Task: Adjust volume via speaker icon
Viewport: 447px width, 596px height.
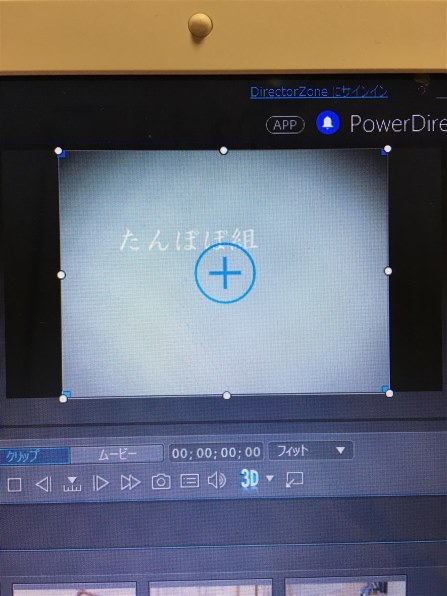Action: coord(217,480)
